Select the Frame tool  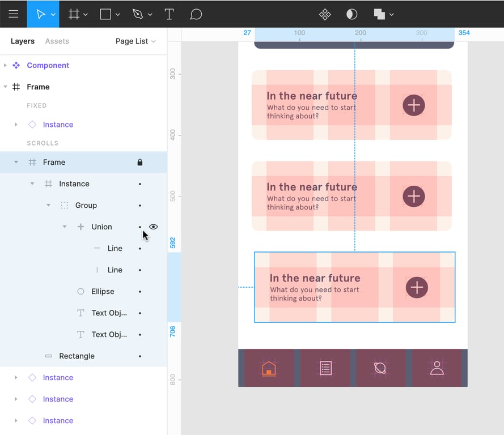[74, 14]
